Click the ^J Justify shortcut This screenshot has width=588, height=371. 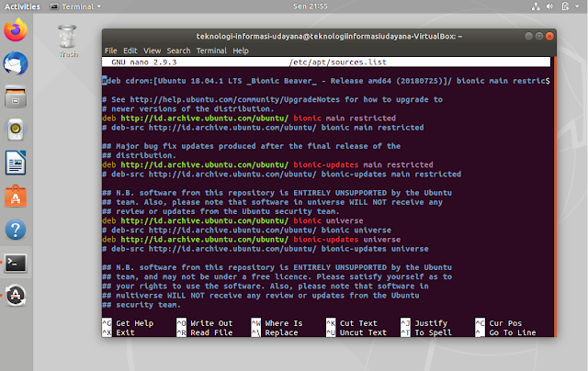click(424, 323)
